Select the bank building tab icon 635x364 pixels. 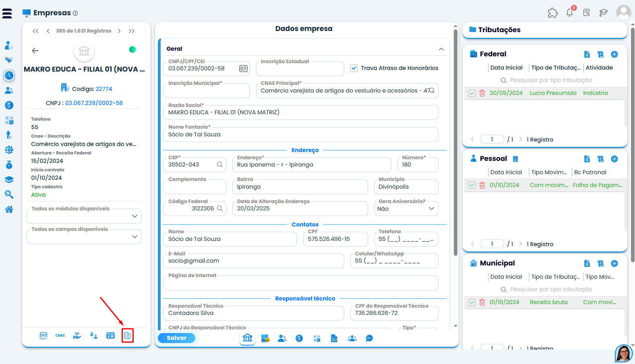[248, 338]
